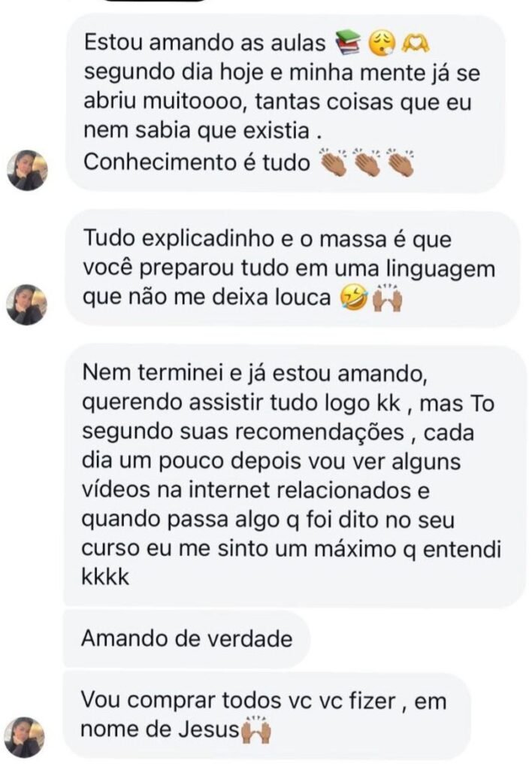Tap the rolling laughing emoji after "louca"
This screenshot has height=770, width=532.
(352, 298)
